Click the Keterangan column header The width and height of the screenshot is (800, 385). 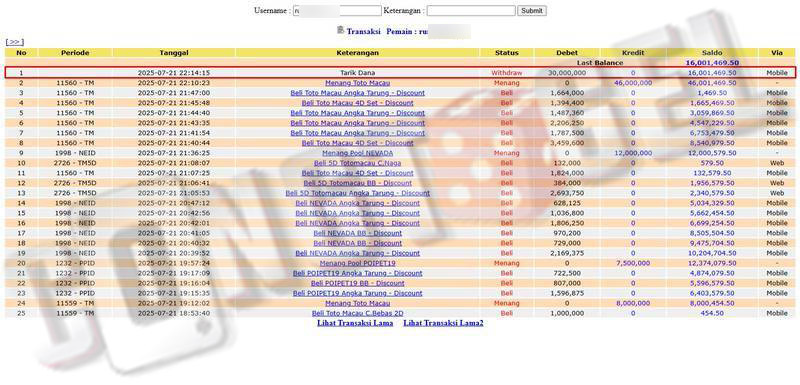tap(357, 53)
